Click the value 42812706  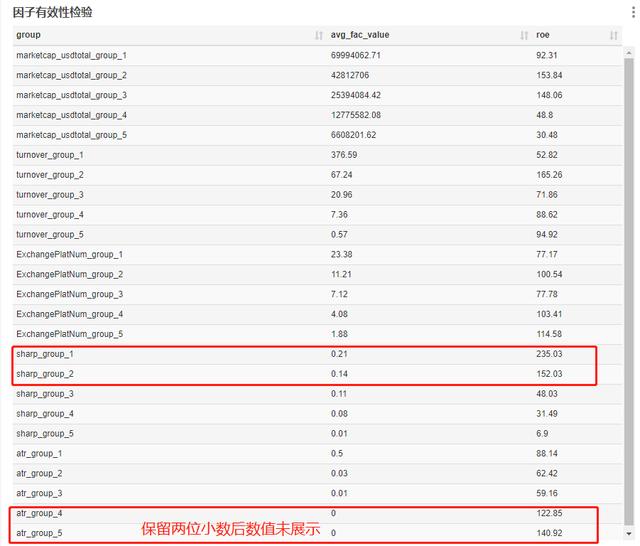(x=350, y=75)
